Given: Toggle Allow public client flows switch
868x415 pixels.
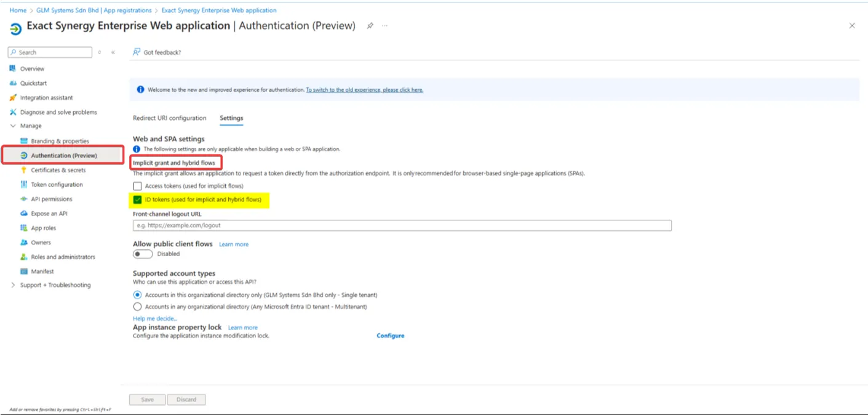Looking at the screenshot, I should coord(143,254).
